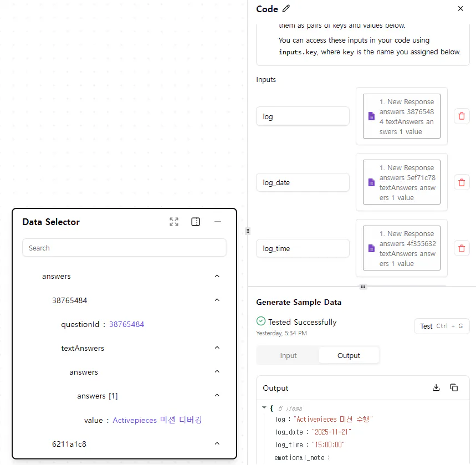Screen dimensions: 476x465
Task: Collapse the textAnswers node
Action: [x=217, y=348]
